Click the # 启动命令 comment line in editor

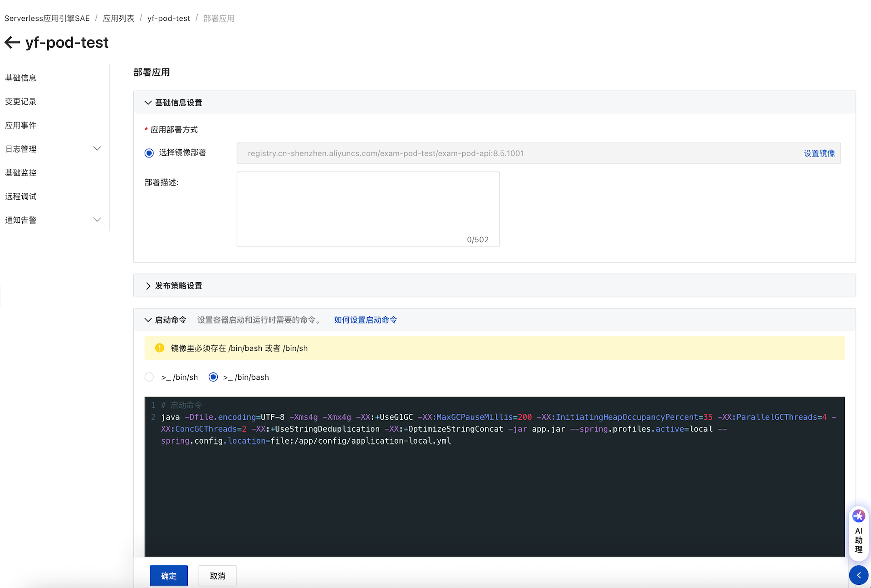click(x=181, y=405)
